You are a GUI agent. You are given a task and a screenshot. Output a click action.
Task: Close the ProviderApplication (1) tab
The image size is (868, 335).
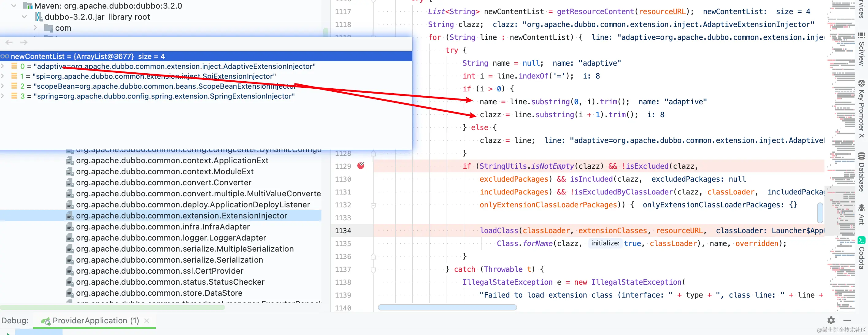tap(147, 321)
